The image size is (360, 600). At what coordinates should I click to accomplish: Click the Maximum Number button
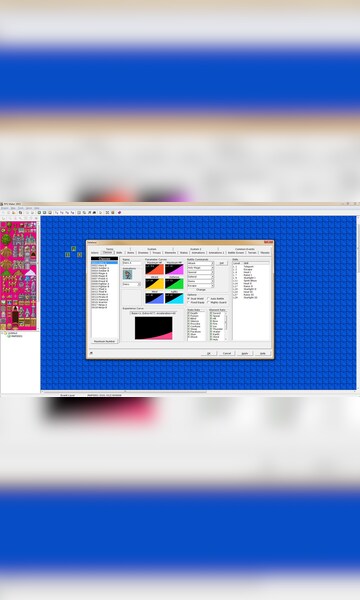coord(104,341)
